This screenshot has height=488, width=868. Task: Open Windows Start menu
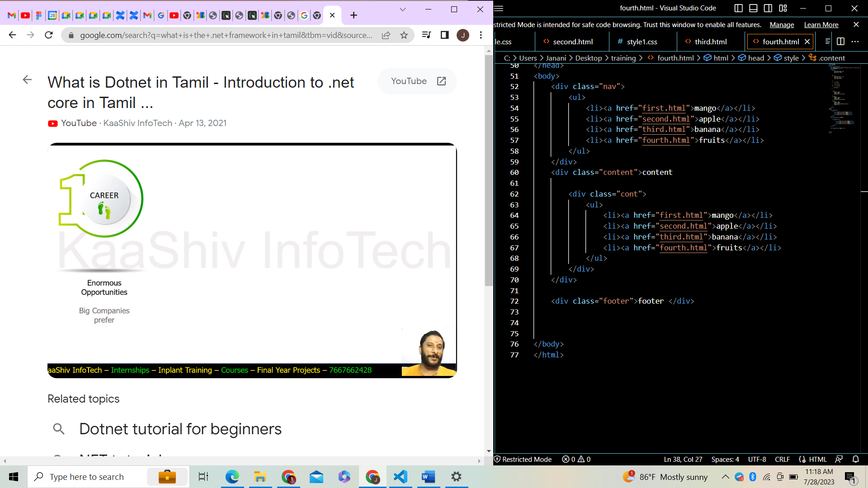point(13,477)
